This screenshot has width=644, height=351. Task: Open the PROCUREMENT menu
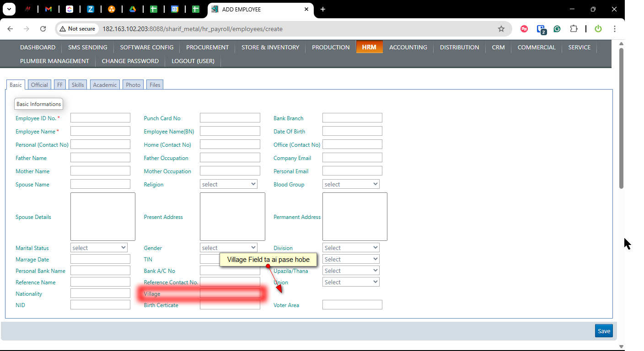pos(208,47)
